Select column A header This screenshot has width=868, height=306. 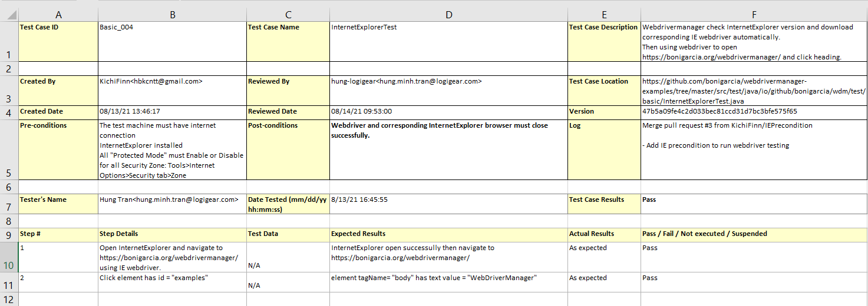58,15
